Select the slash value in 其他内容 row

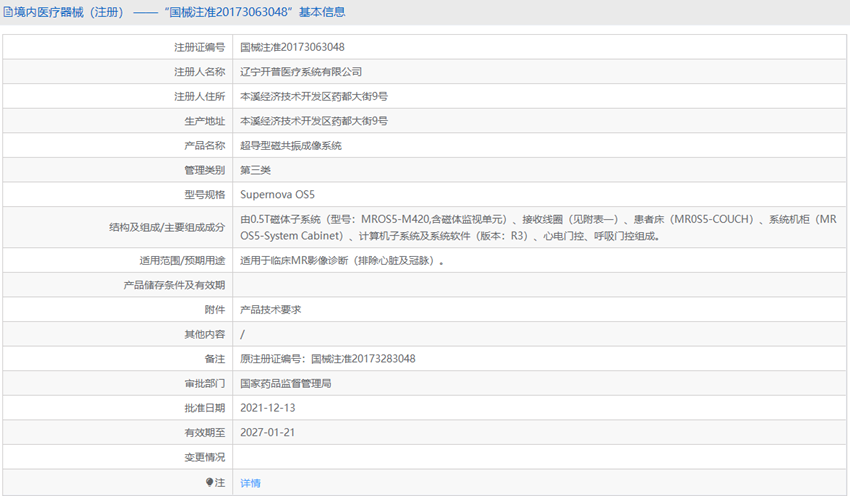pos(242,334)
